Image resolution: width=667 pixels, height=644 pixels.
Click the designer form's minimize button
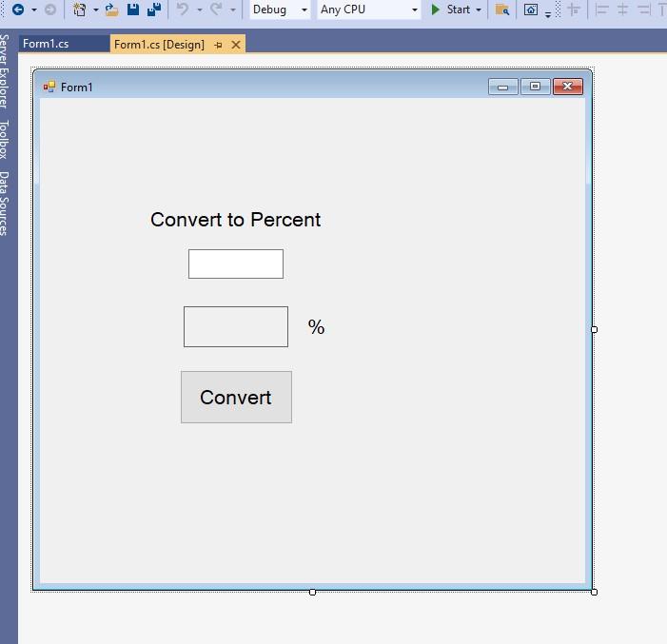click(502, 87)
